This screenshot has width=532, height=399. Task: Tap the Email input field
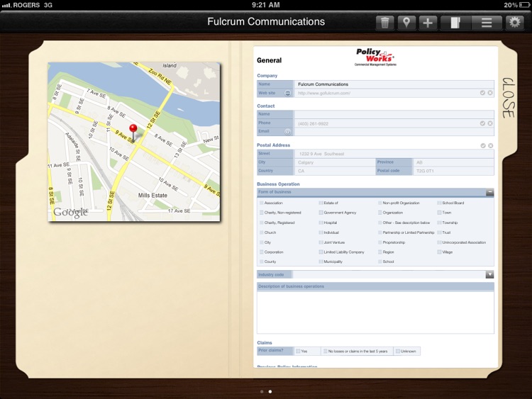point(394,132)
